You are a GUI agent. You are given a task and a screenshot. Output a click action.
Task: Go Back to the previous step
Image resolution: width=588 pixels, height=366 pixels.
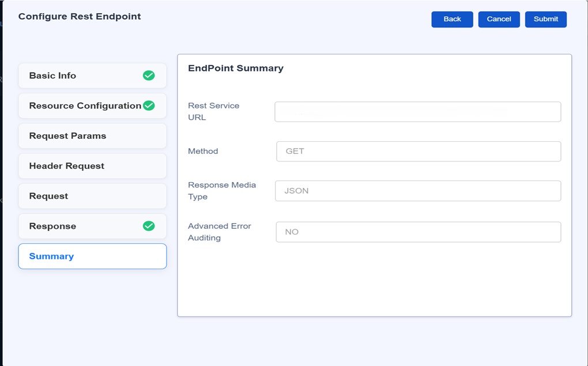tap(452, 19)
